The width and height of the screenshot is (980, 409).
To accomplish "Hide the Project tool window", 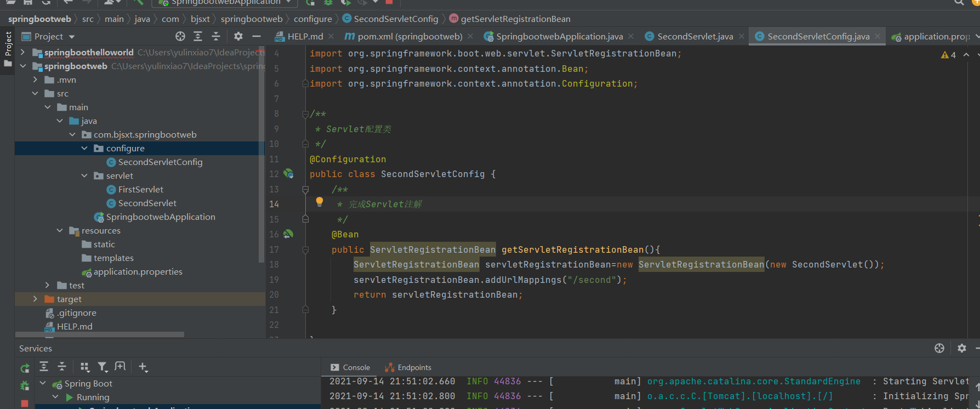I will (x=256, y=36).
